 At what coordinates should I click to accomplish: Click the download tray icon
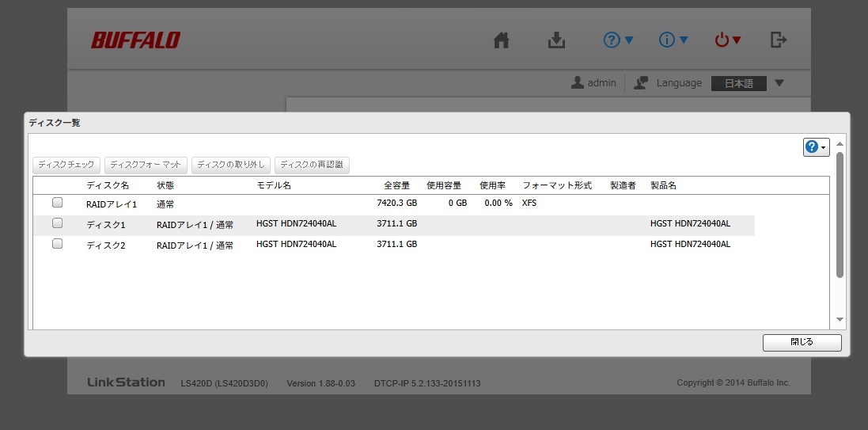[x=556, y=40]
